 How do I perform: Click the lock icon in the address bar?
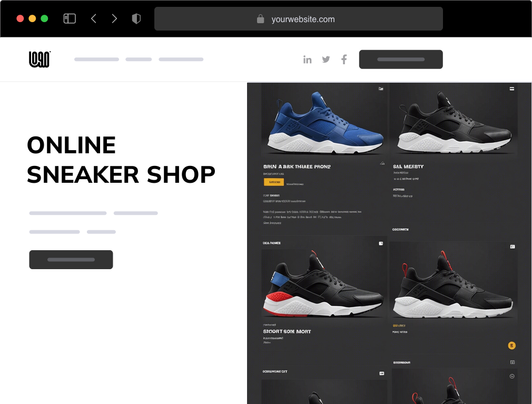(x=260, y=18)
